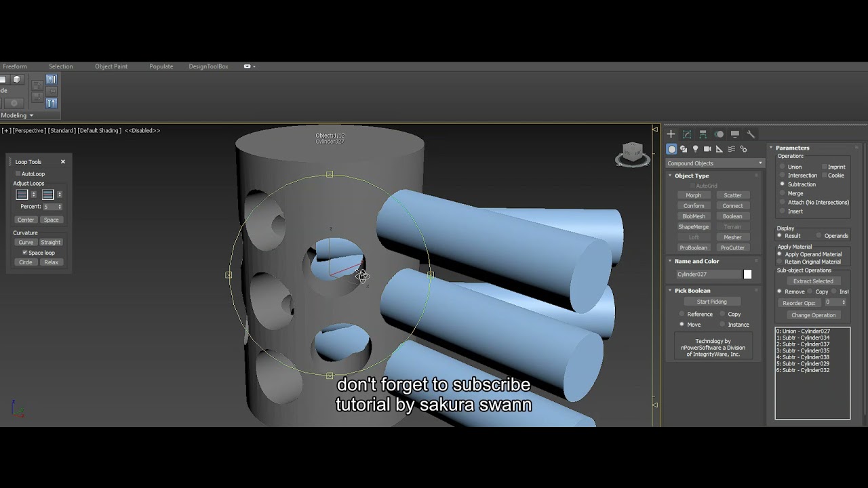Open the Utilities wrench panel tab
This screenshot has width=868, height=488.
pos(751,134)
